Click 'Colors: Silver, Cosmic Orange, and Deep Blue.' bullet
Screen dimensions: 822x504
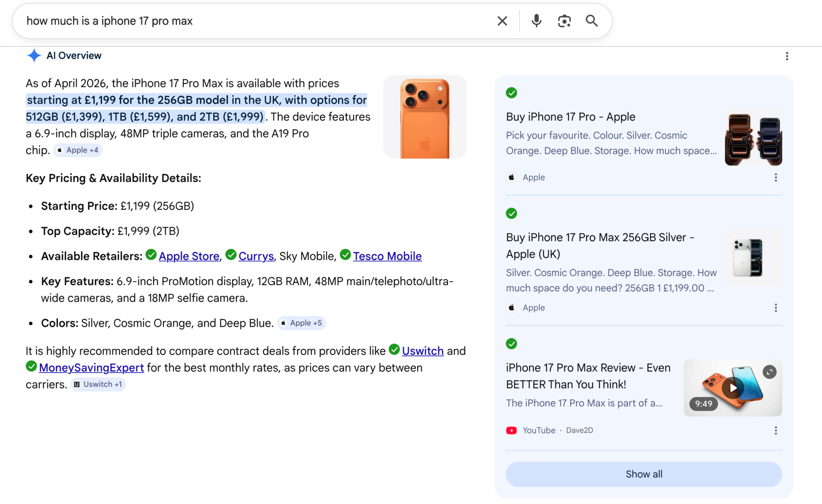click(157, 323)
